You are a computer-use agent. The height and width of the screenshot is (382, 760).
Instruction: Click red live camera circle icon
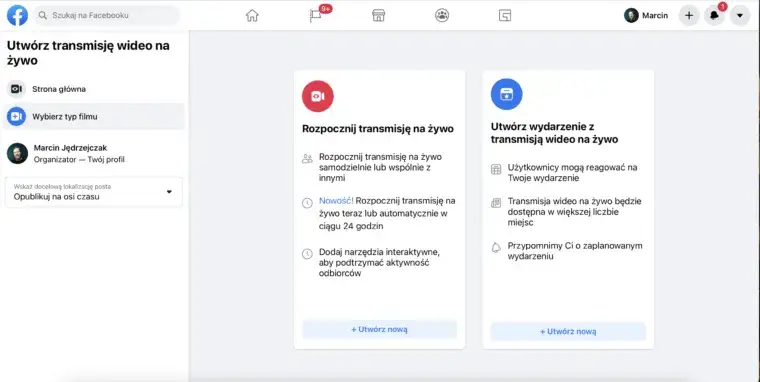point(317,96)
